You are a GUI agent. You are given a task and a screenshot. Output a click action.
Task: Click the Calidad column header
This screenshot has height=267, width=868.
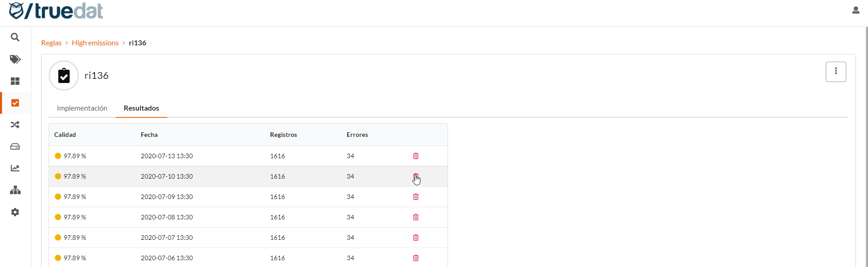65,135
